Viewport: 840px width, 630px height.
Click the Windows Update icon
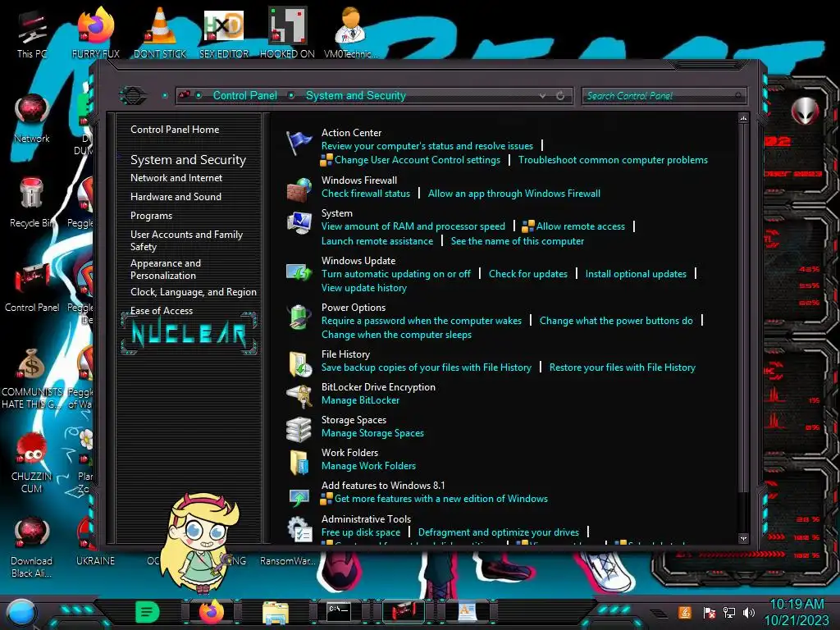click(299, 272)
